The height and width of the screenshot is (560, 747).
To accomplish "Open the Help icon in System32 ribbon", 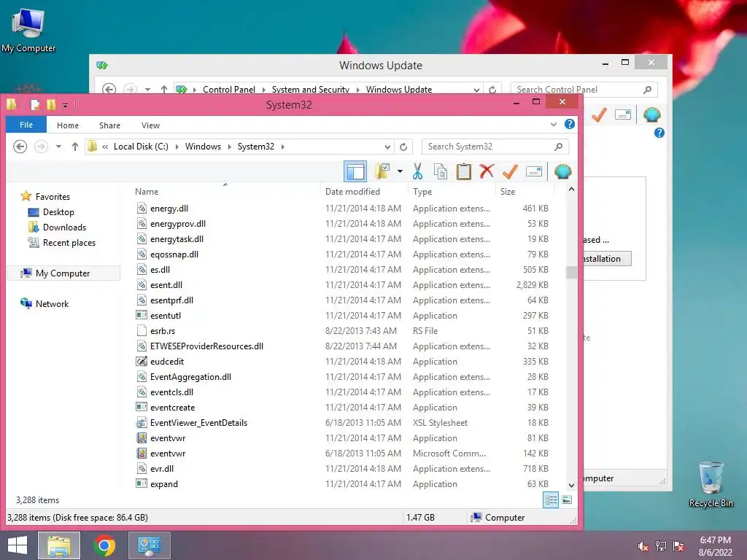I will [x=569, y=124].
